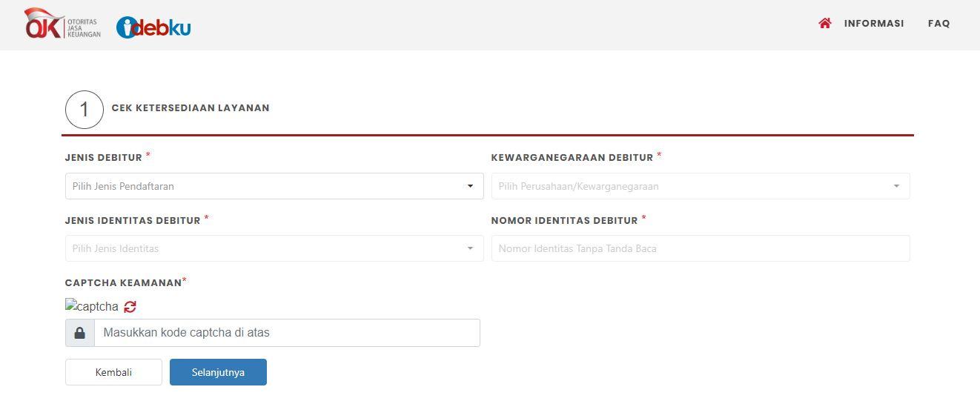
Task: Click the Cek Ketersediaan Layanan heading
Action: point(191,108)
